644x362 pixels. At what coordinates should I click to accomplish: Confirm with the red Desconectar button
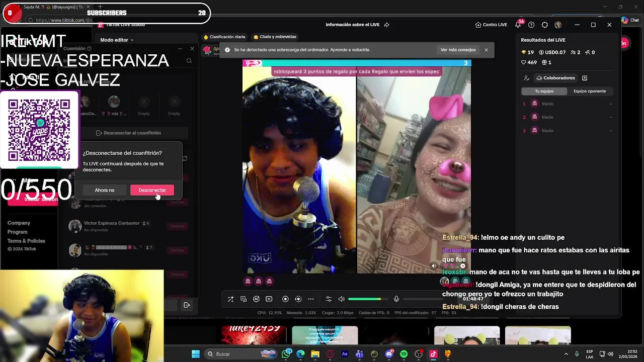(x=152, y=190)
